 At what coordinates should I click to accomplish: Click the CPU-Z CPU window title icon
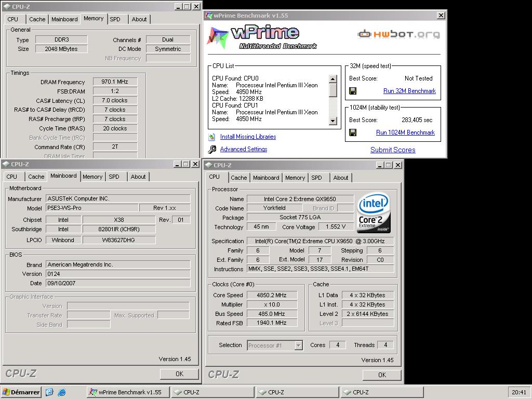[209, 165]
